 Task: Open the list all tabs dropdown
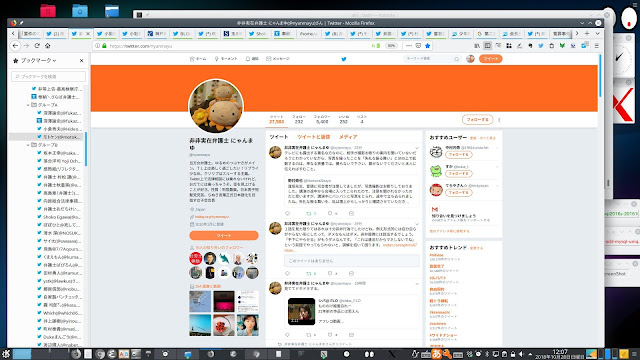coord(598,33)
